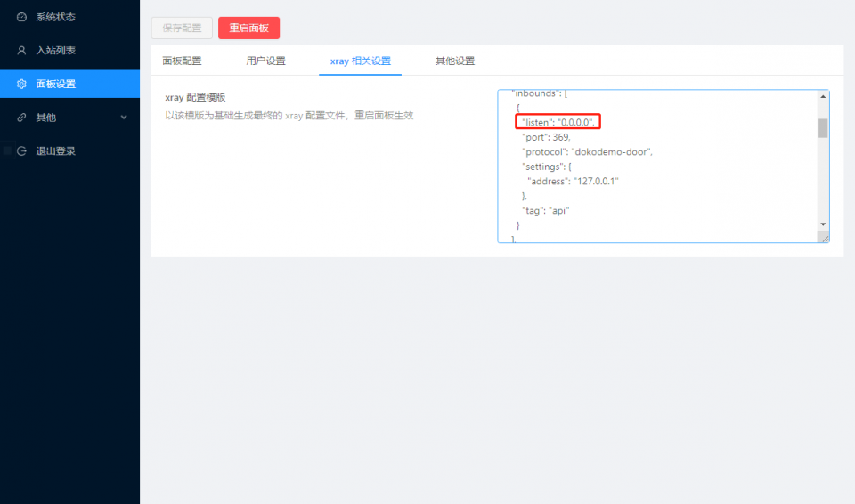Click the "protocol": "dokodemo-door" line
This screenshot has width=855, height=504.
click(587, 151)
